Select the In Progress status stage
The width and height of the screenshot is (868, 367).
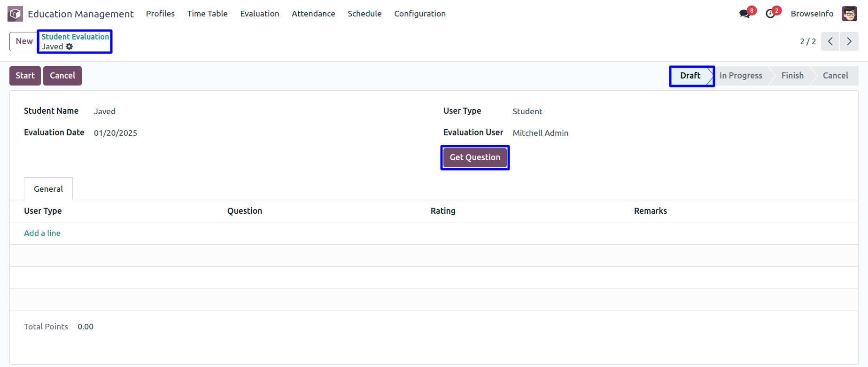pyautogui.click(x=741, y=76)
